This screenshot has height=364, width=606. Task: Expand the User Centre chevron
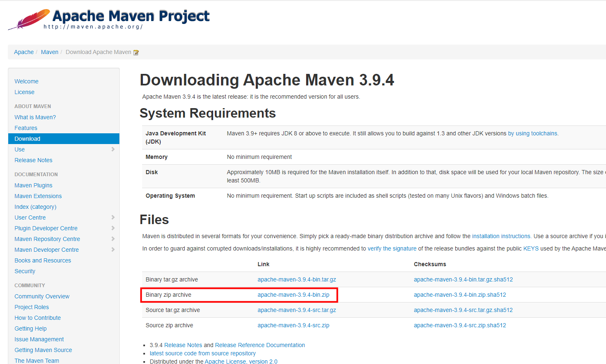[113, 217]
